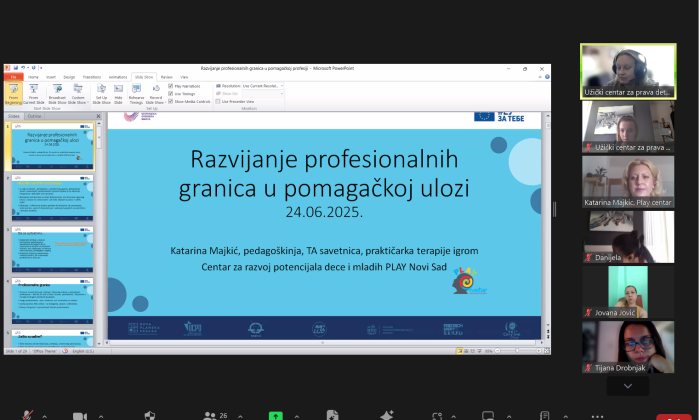Toggle Play Narrations checkbox
The height and width of the screenshot is (420, 700).
point(171,86)
